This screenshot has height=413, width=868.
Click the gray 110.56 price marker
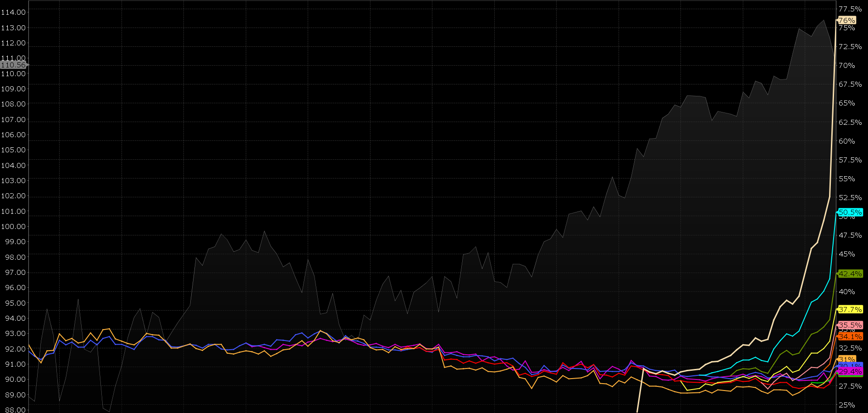pos(13,65)
